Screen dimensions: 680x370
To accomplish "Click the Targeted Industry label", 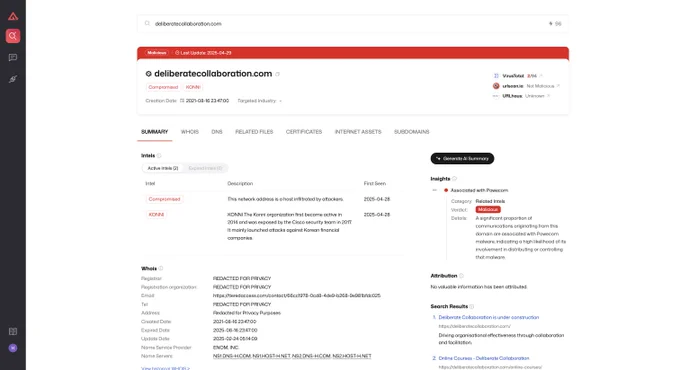I will click(x=257, y=101).
